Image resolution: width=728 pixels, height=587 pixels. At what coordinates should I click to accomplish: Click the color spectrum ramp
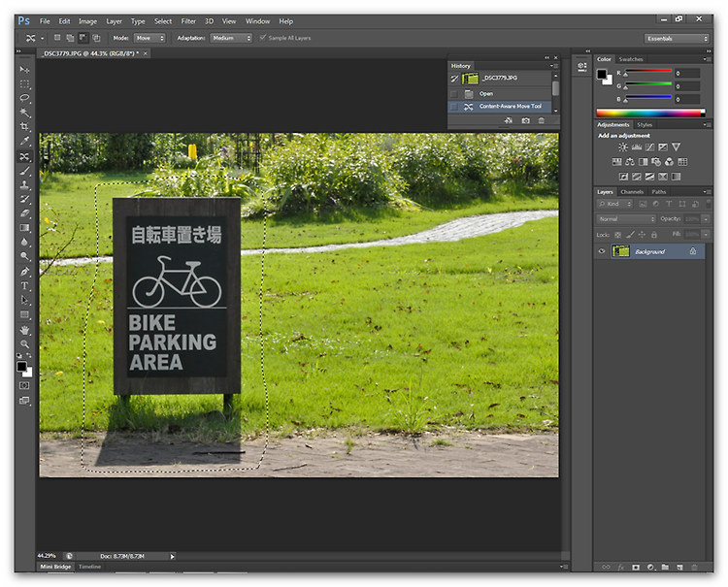(650, 113)
